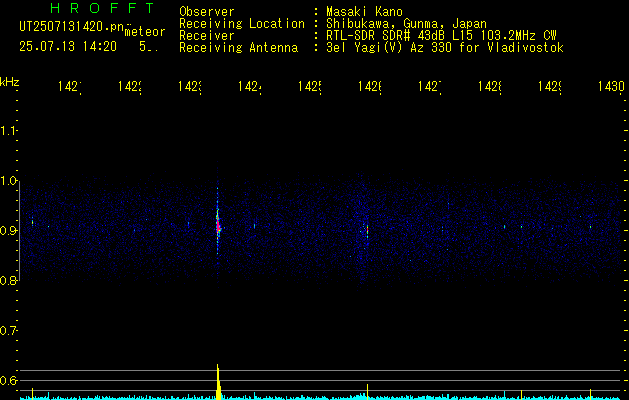629x400 pixels.
Task: Click the 0.7 frequency axis label
Action: click(x=9, y=330)
